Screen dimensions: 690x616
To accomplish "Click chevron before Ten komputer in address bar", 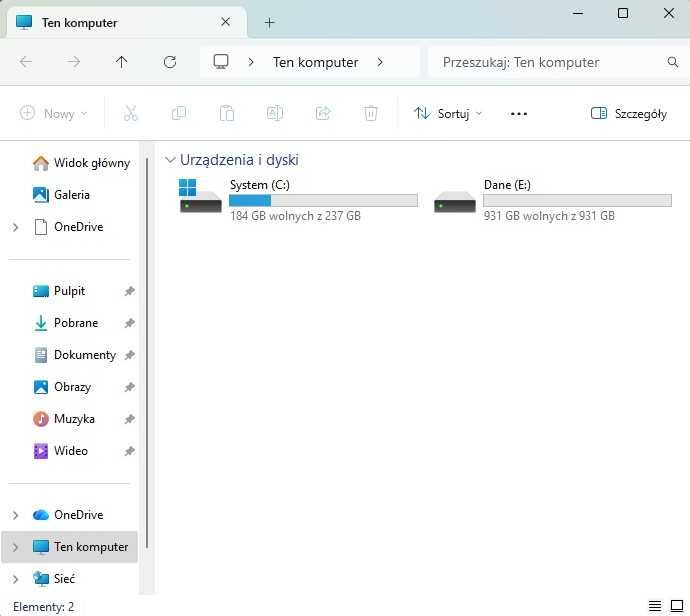I will pos(251,62).
